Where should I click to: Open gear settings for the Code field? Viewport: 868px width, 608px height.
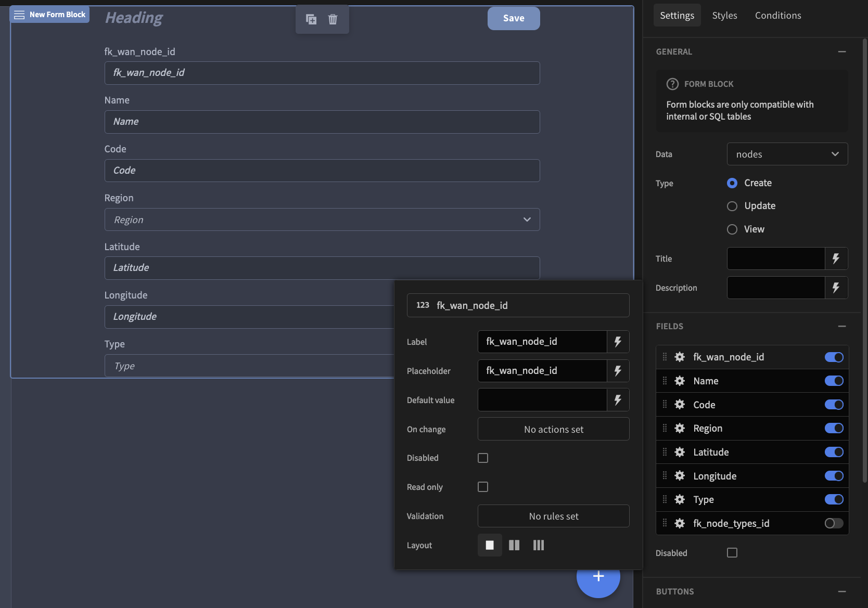[x=680, y=404]
